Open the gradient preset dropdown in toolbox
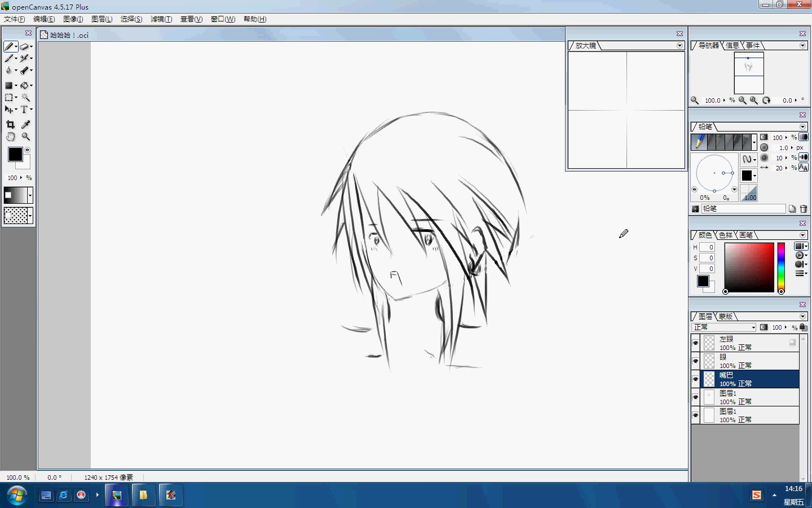812x508 pixels. [x=30, y=195]
